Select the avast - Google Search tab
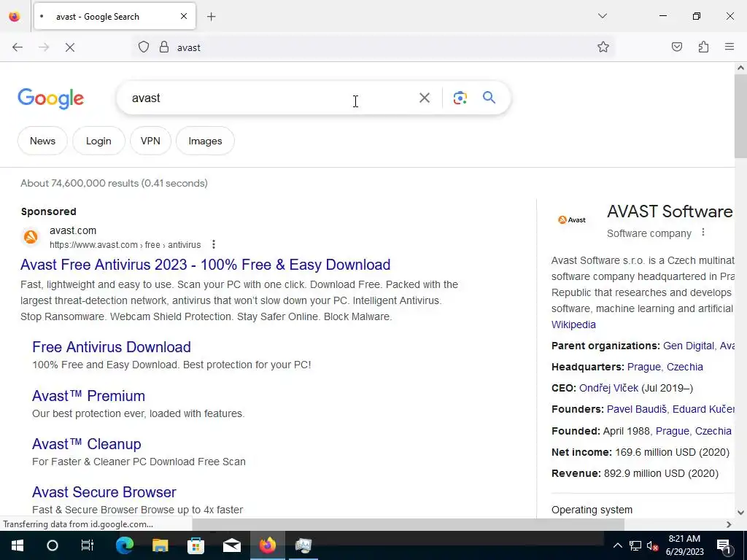Image resolution: width=747 pixels, height=560 pixels. click(115, 17)
